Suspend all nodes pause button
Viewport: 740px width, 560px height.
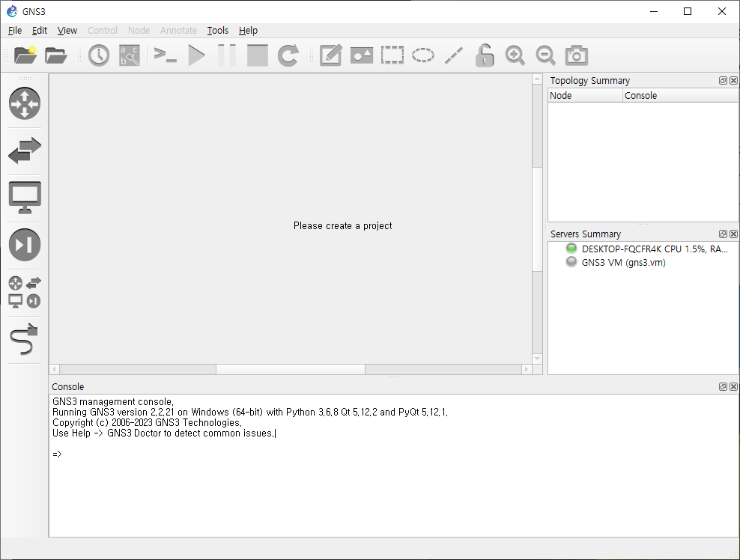click(x=226, y=55)
